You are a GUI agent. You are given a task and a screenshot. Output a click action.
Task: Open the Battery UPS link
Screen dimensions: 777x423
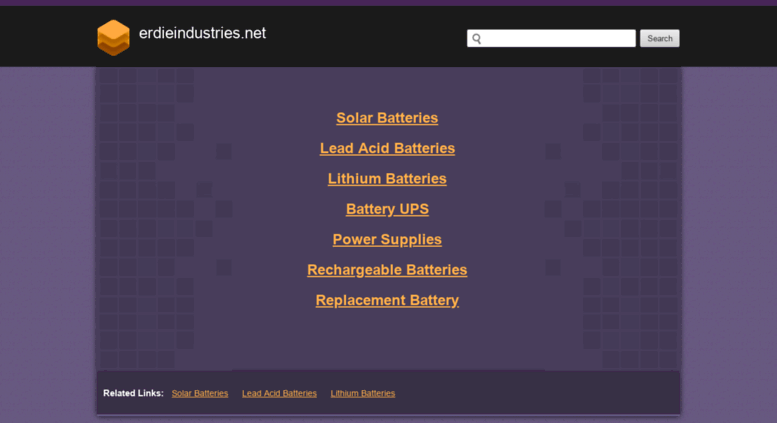click(x=387, y=209)
